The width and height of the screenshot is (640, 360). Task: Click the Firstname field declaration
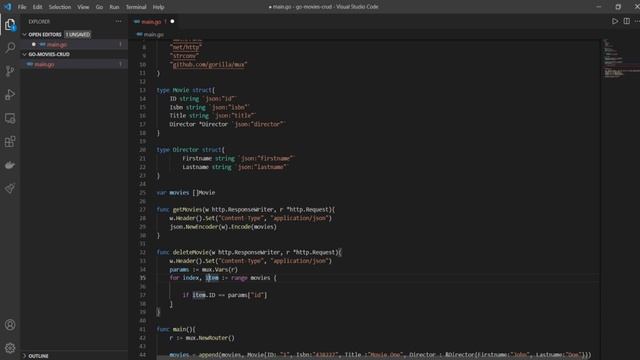238,158
